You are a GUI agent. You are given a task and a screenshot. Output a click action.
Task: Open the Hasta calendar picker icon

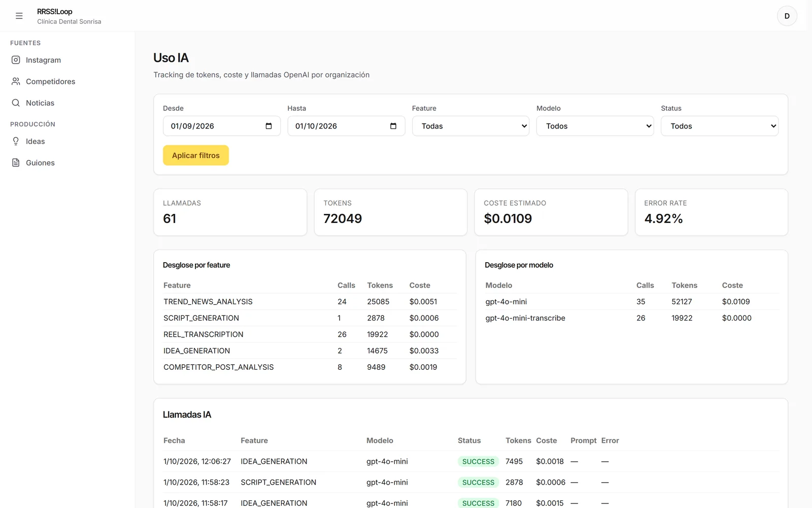coord(393,126)
